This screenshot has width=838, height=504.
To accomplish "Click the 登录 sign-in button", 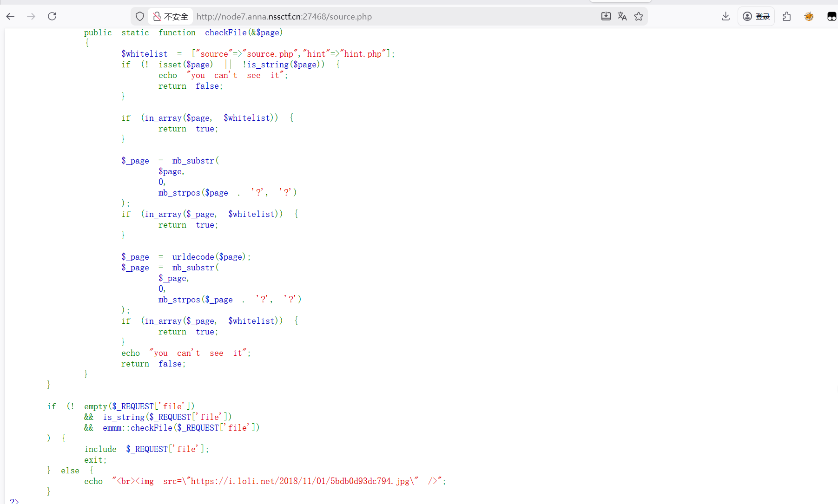I will point(756,17).
